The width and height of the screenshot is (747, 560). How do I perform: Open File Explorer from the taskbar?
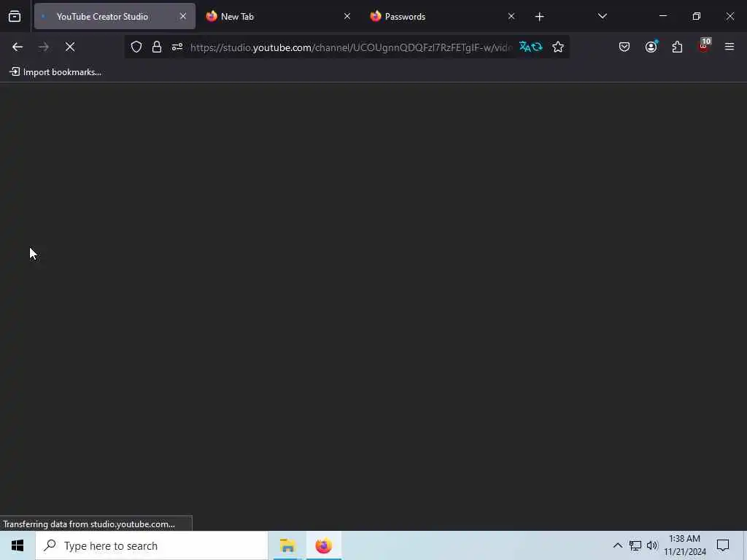coord(287,545)
